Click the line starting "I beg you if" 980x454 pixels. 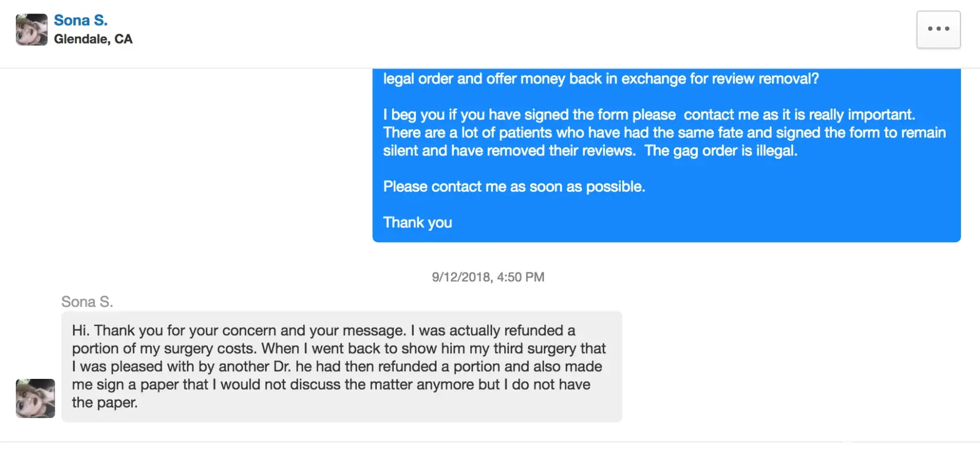point(649,115)
